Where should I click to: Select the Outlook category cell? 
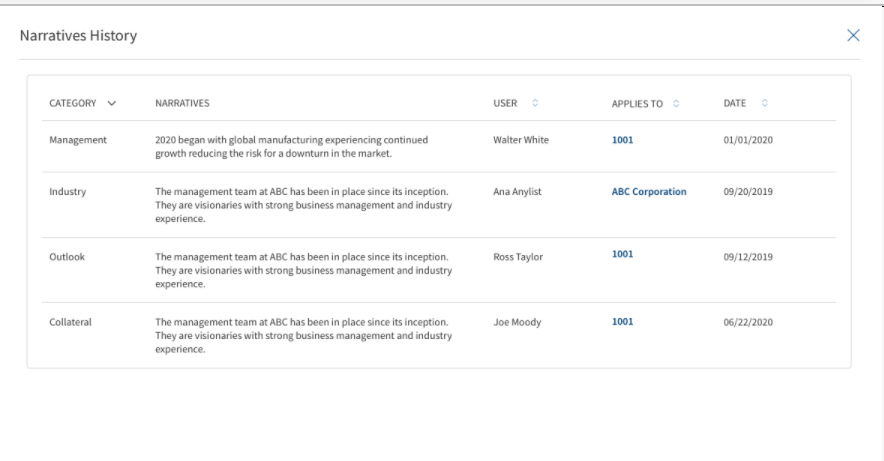tap(67, 257)
